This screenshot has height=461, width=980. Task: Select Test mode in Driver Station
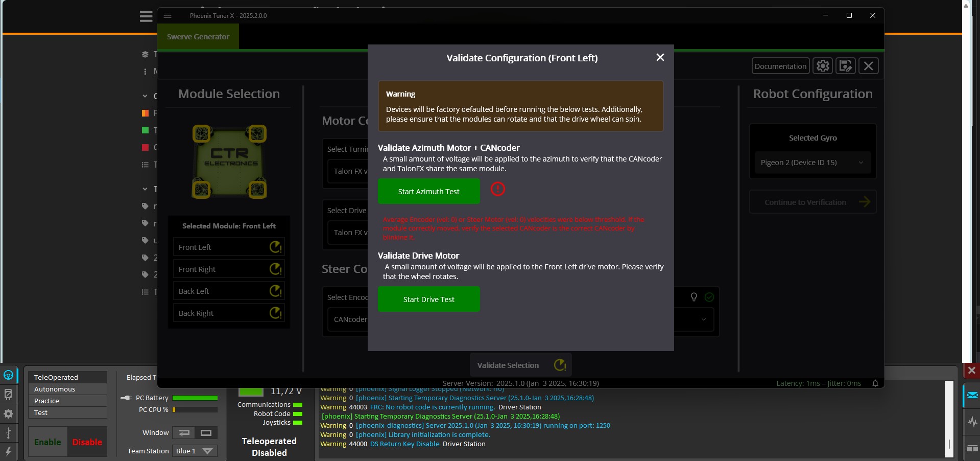67,412
